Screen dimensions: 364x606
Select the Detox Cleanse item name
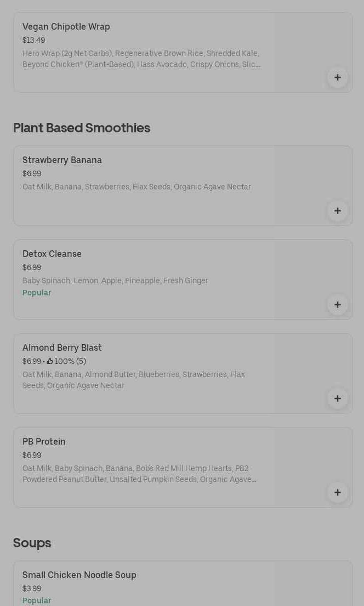pos(52,254)
